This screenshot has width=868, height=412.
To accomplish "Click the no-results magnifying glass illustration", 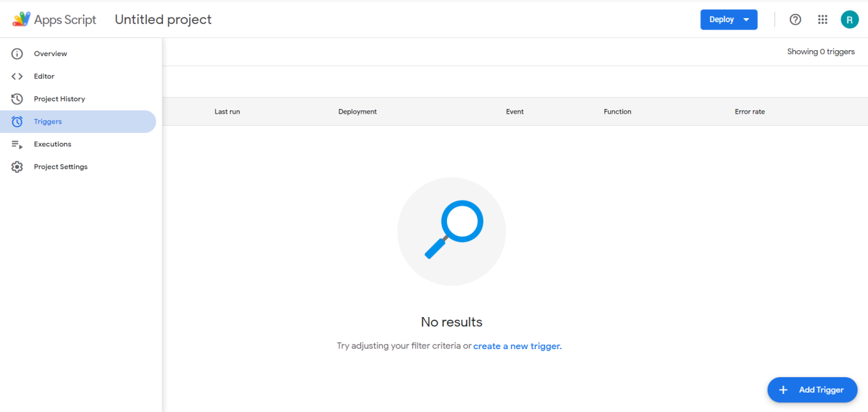I will point(451,231).
